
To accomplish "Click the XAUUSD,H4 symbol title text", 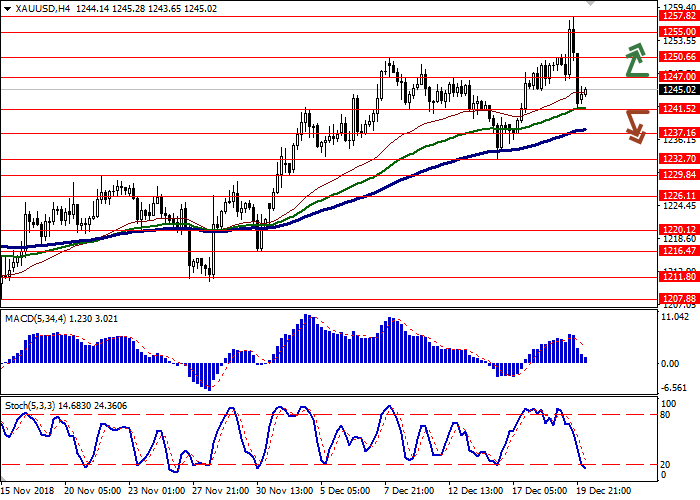I will [31, 7].
